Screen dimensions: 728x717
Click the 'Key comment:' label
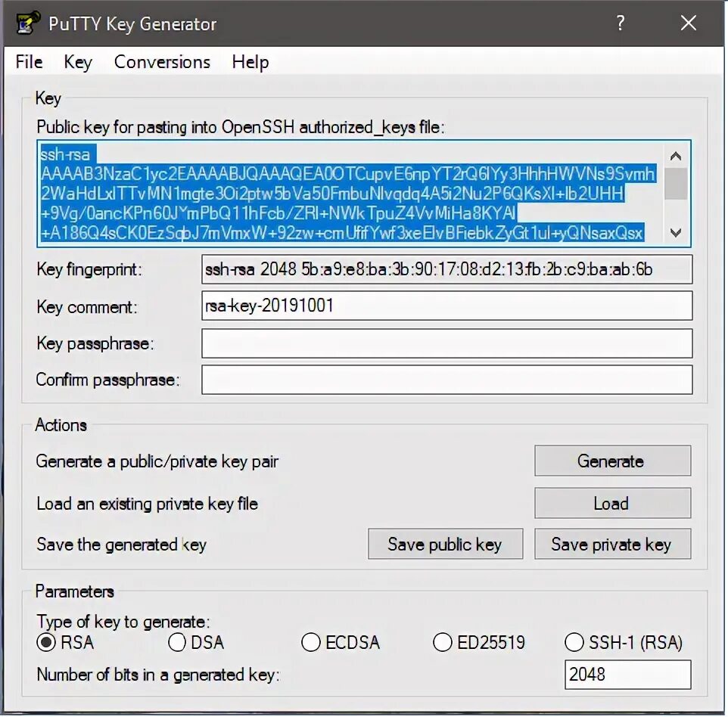87,307
